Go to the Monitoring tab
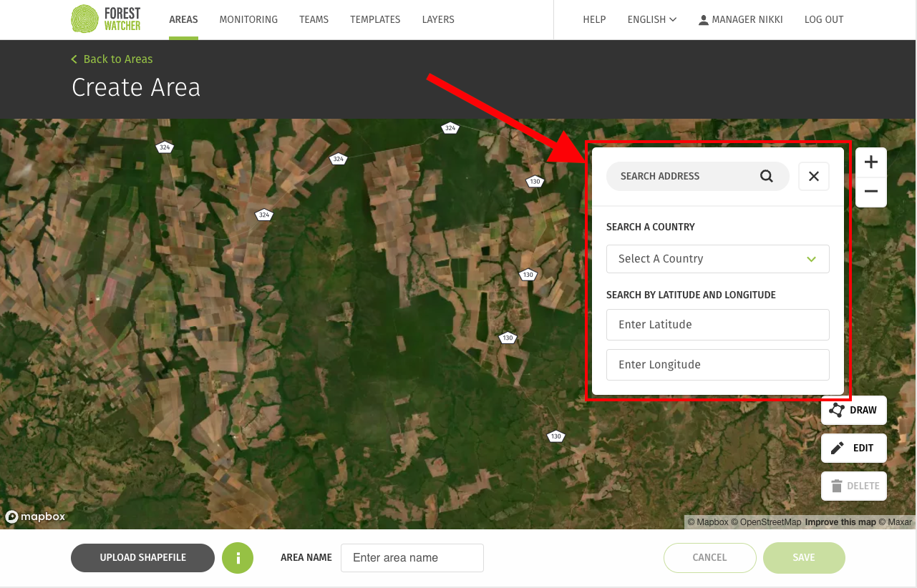917x588 pixels. pyautogui.click(x=248, y=19)
